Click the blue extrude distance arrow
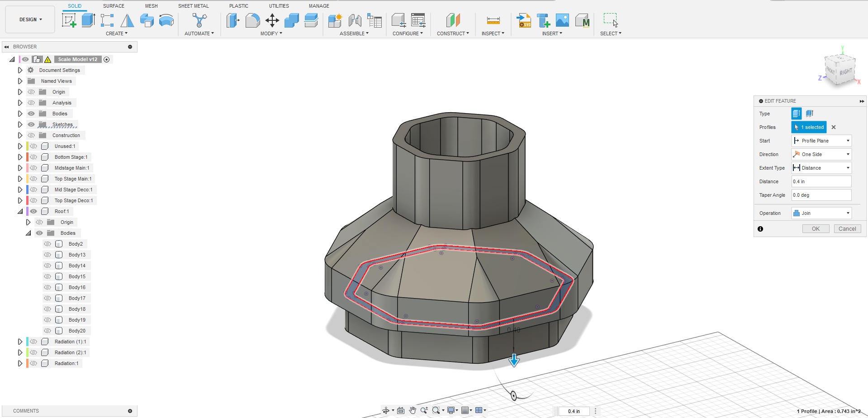Viewport: 868px width, 418px height. [514, 361]
